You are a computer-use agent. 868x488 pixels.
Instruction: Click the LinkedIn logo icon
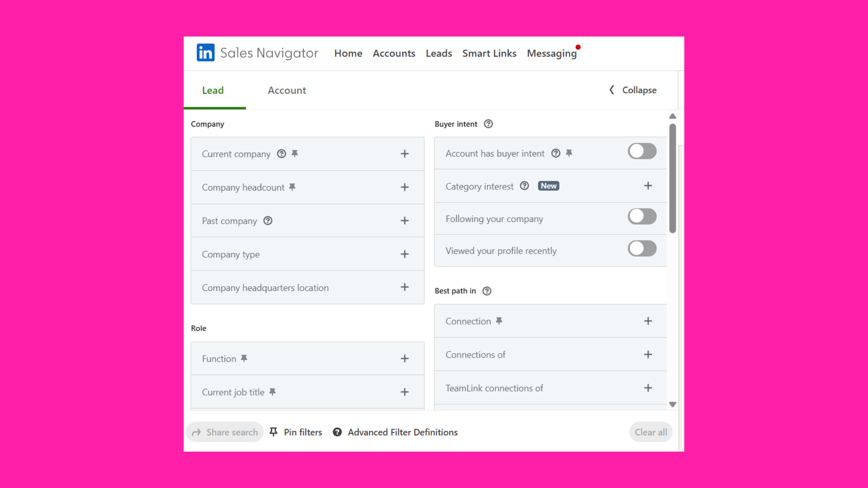(x=205, y=53)
